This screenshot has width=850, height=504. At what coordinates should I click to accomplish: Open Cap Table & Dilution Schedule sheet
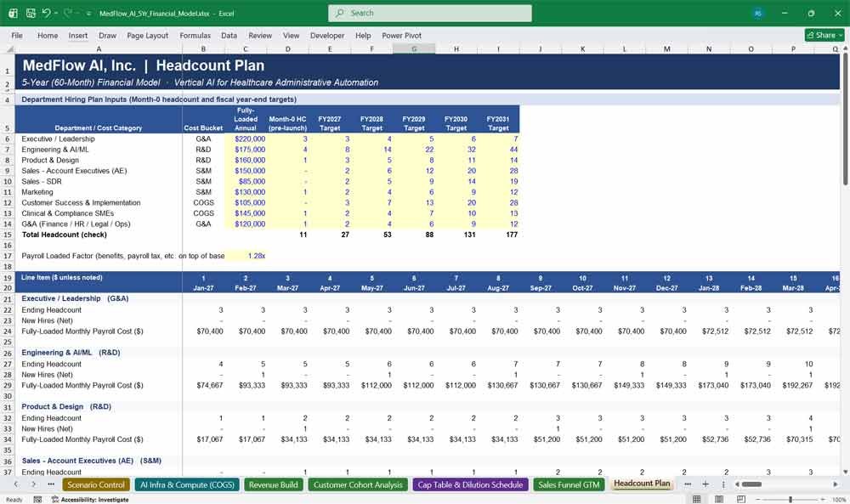(470, 484)
